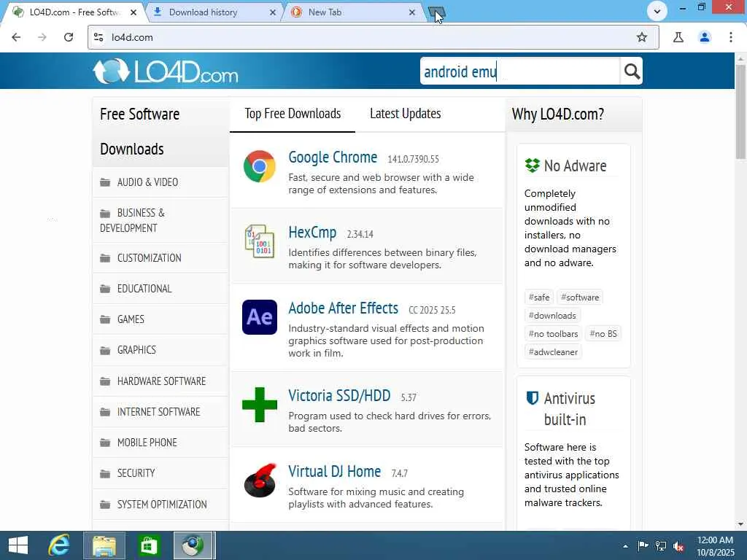747x560 pixels.
Task: Click the search magnifier button on LO4D
Action: 632,71
